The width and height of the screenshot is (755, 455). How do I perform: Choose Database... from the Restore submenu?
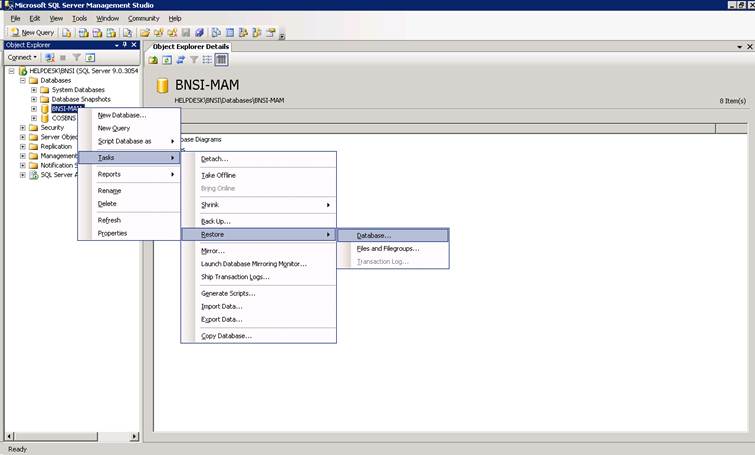pyautogui.click(x=393, y=235)
